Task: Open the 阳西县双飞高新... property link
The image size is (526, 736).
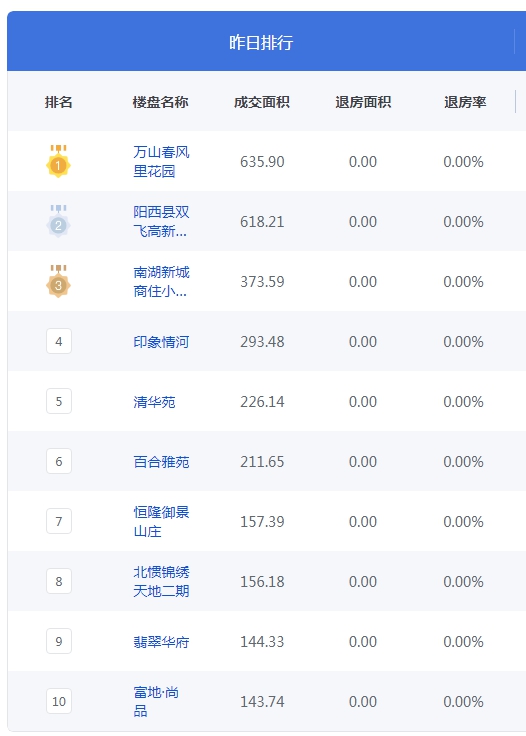Action: point(161,222)
